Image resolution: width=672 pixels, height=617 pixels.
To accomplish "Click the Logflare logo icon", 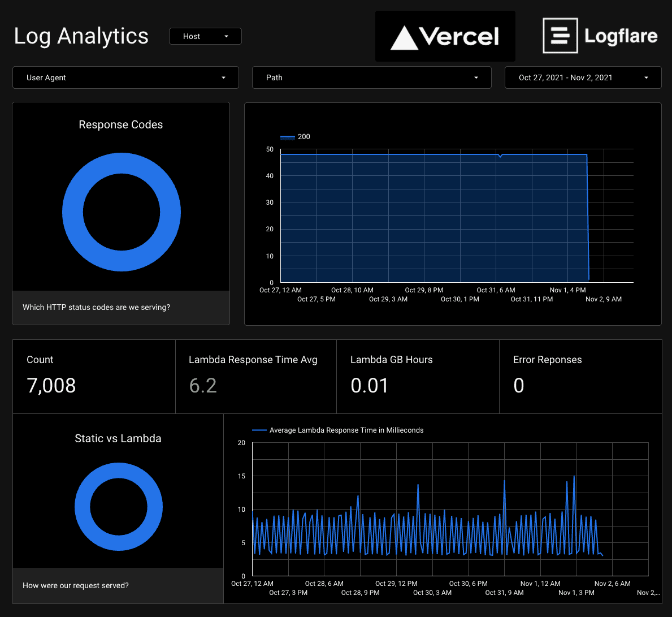I will (560, 36).
